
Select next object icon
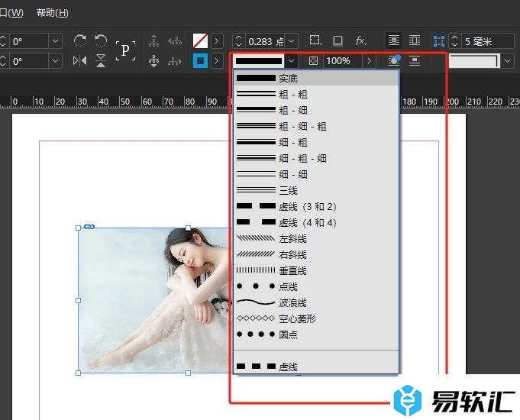[x=175, y=61]
